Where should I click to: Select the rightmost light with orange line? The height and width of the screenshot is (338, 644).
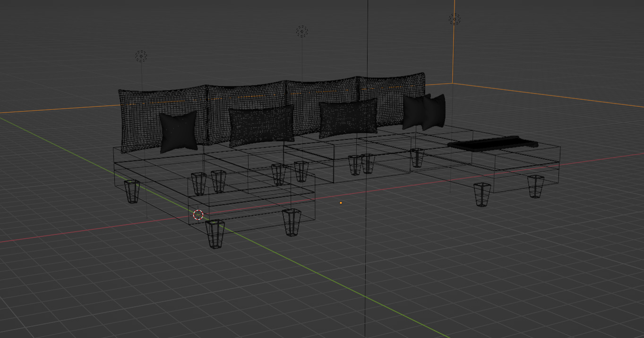455,19
